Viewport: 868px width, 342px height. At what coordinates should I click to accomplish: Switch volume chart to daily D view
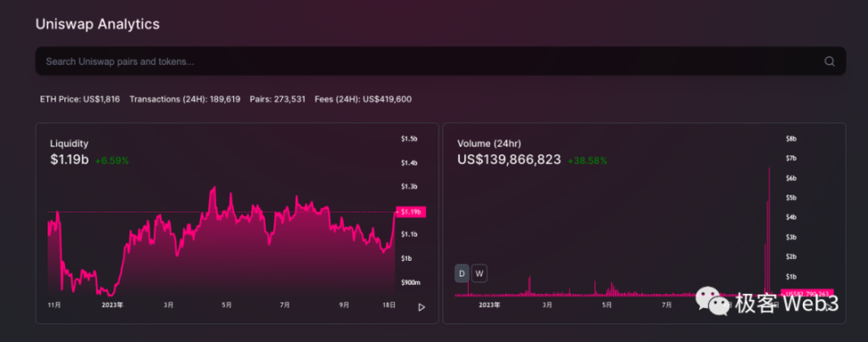coord(462,273)
